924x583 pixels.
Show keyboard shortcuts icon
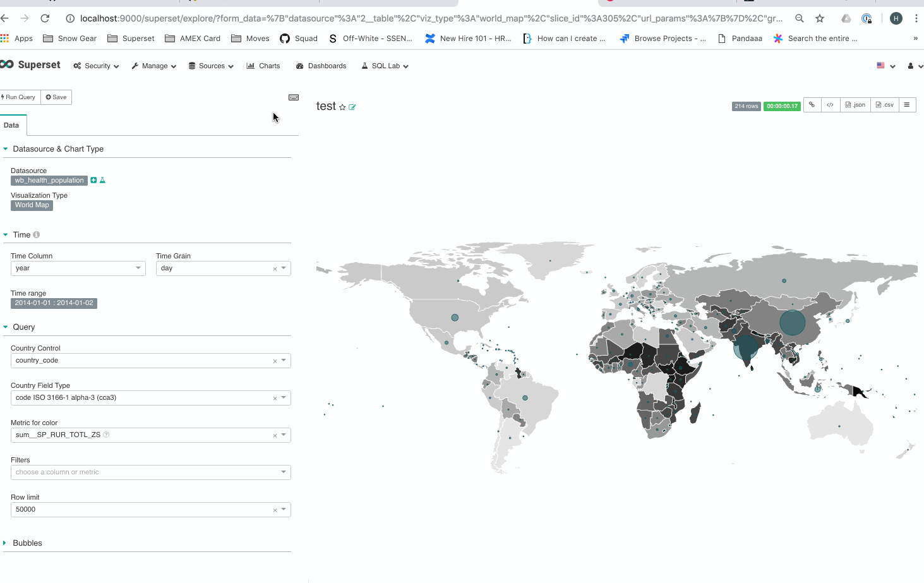click(294, 97)
